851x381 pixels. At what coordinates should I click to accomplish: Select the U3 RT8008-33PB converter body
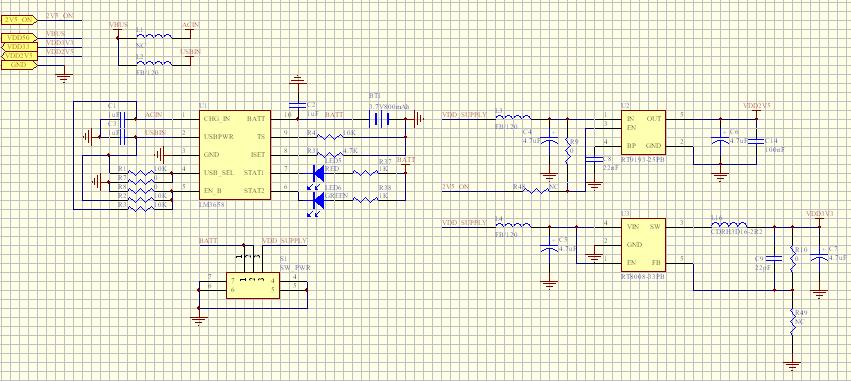(x=643, y=245)
